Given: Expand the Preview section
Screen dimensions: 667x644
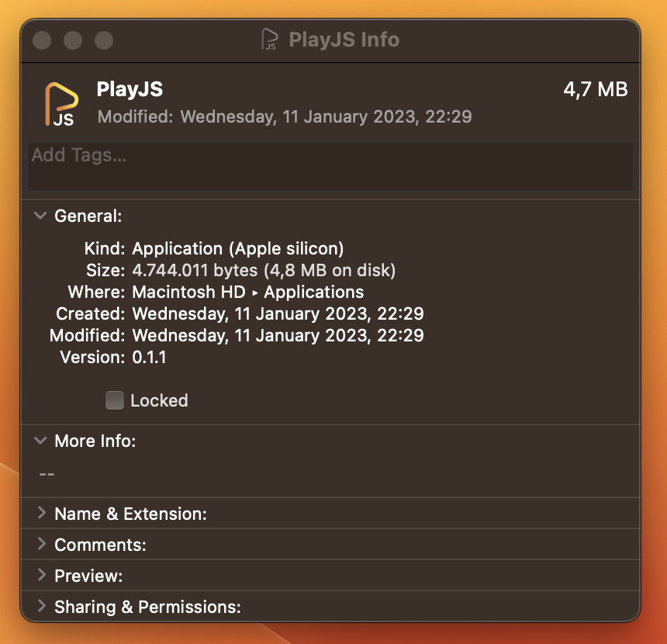Looking at the screenshot, I should pyautogui.click(x=40, y=576).
